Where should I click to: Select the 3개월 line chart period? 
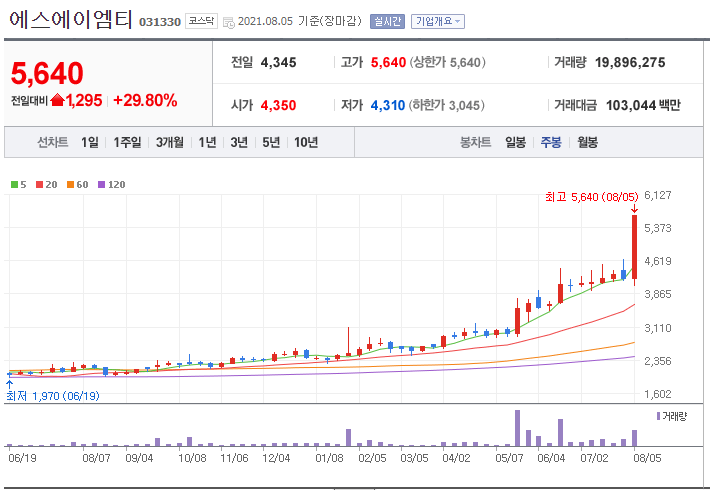(x=170, y=143)
